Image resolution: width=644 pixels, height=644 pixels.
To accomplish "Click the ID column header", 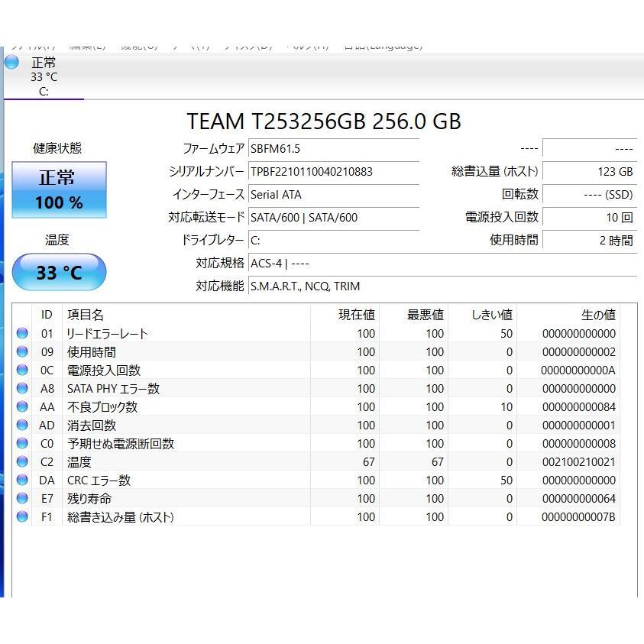I will tap(47, 315).
